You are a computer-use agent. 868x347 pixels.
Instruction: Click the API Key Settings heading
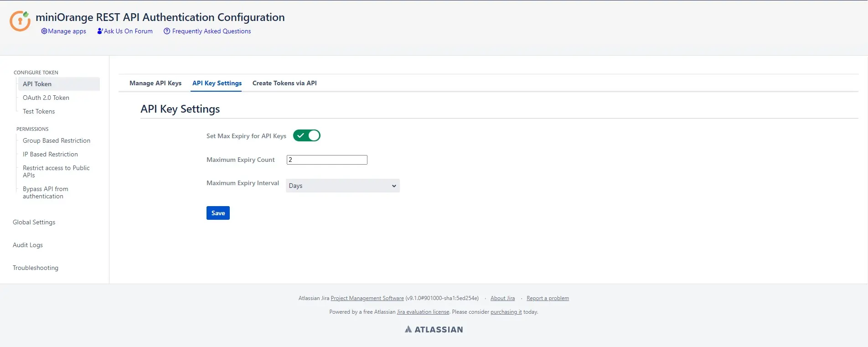180,109
